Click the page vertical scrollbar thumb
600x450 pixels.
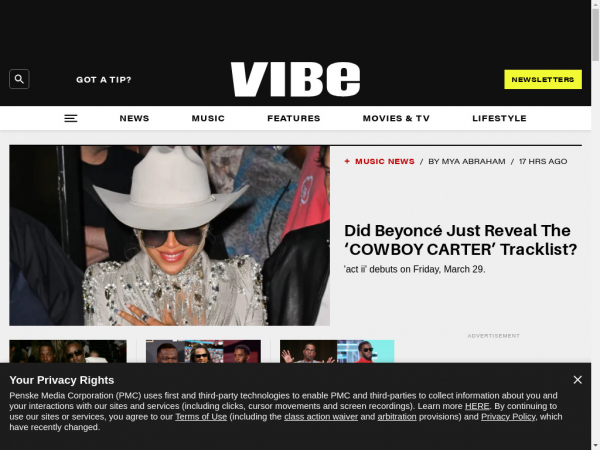click(595, 35)
